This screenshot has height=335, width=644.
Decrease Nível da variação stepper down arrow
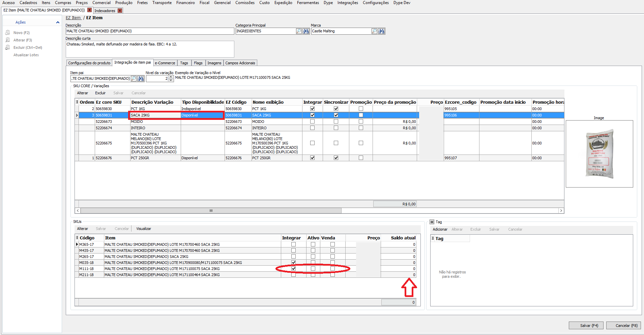tap(171, 80)
